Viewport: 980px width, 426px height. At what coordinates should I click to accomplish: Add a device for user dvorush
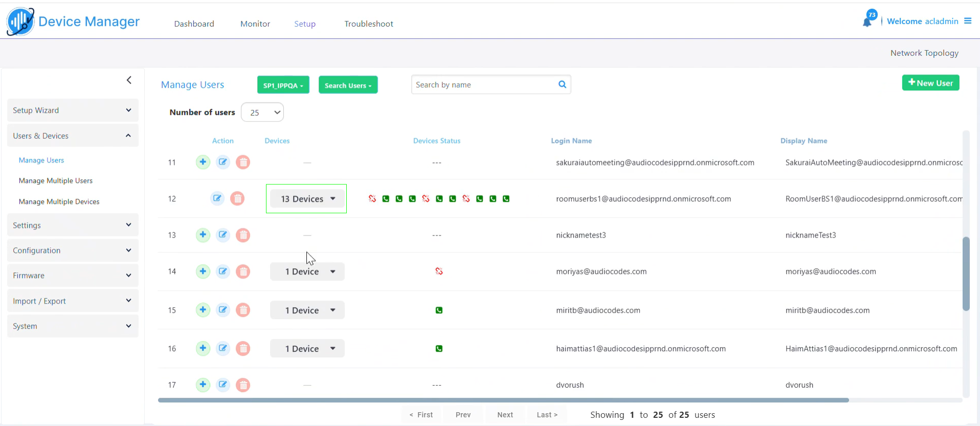tap(203, 385)
